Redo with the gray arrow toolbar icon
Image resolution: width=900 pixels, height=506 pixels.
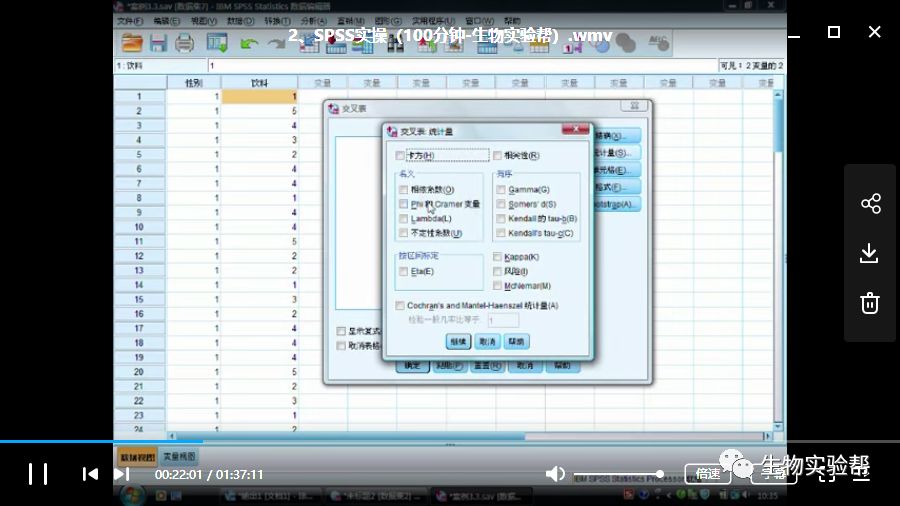pyautogui.click(x=277, y=44)
